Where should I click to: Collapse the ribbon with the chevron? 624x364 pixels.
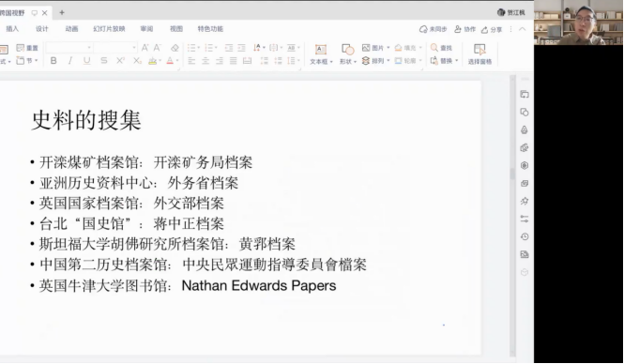pyautogui.click(x=522, y=29)
